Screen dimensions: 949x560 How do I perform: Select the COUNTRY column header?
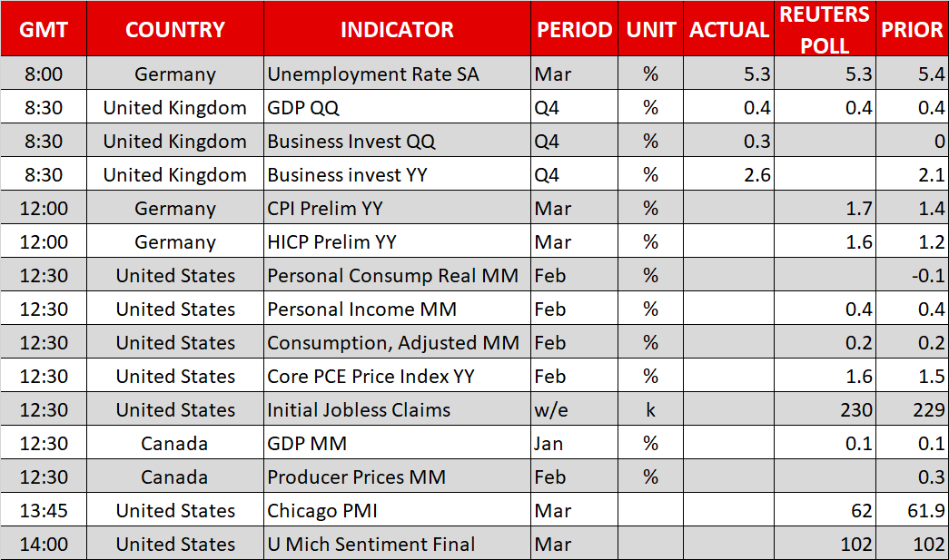[175, 29]
